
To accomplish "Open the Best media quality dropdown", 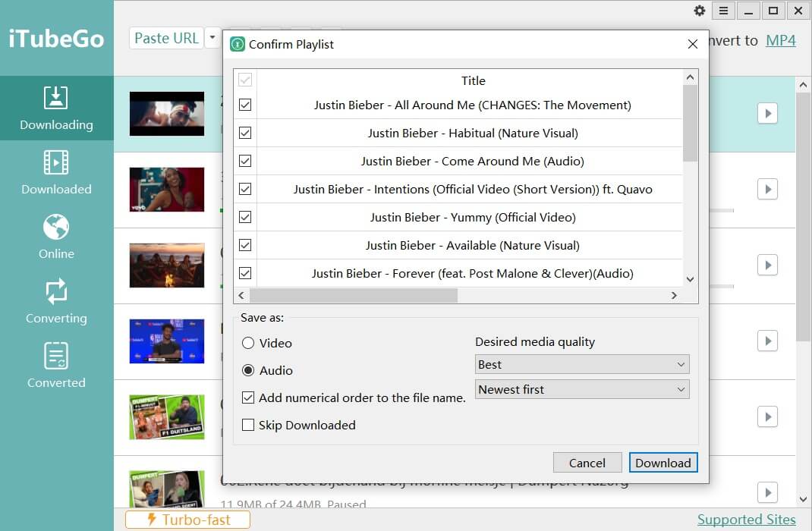I will (x=582, y=364).
